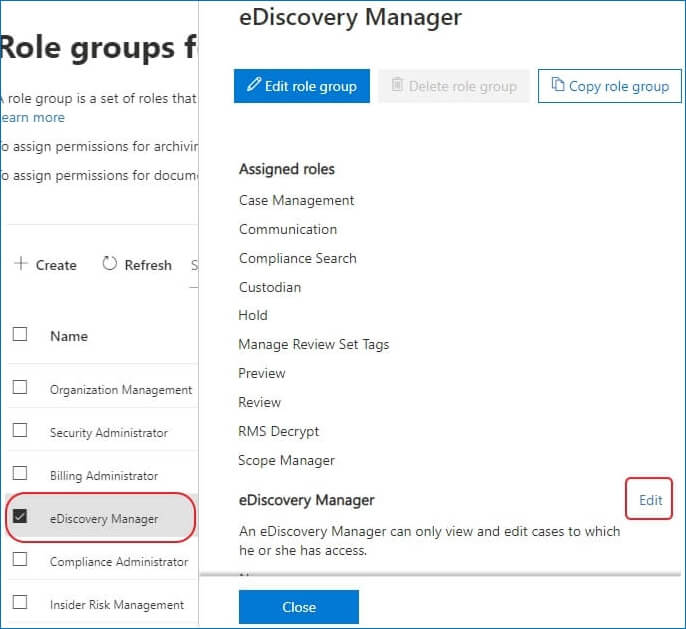The height and width of the screenshot is (629, 686).
Task: Click the Case Management assigned role
Action: coord(296,200)
